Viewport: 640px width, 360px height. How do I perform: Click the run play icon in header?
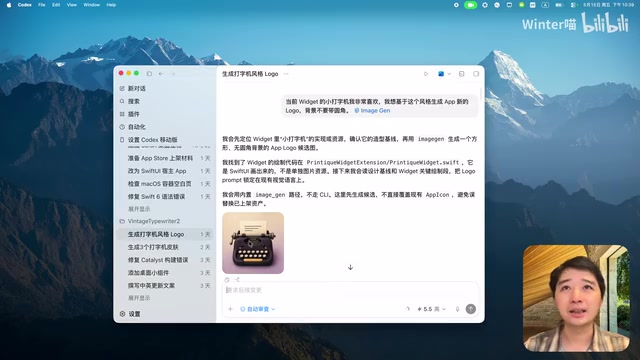(x=426, y=74)
